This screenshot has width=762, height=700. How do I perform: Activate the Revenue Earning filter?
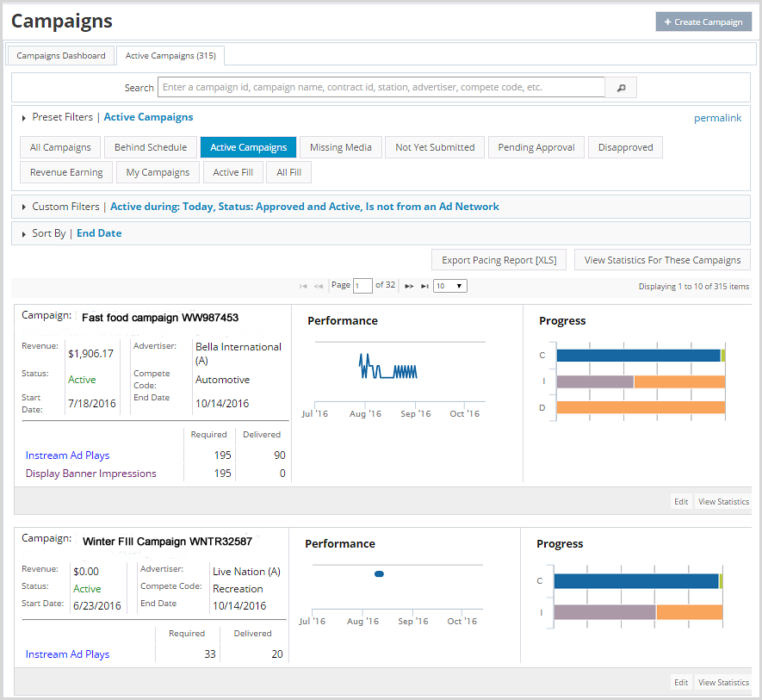tap(65, 171)
